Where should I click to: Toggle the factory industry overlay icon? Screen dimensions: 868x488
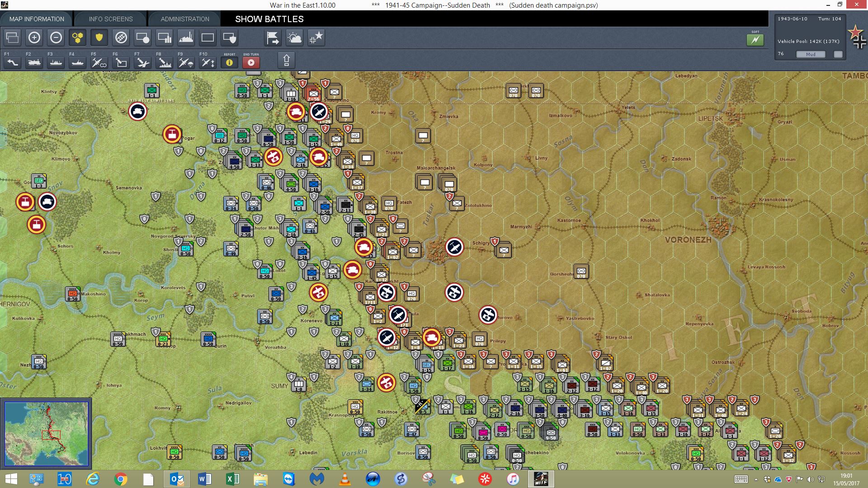[186, 38]
